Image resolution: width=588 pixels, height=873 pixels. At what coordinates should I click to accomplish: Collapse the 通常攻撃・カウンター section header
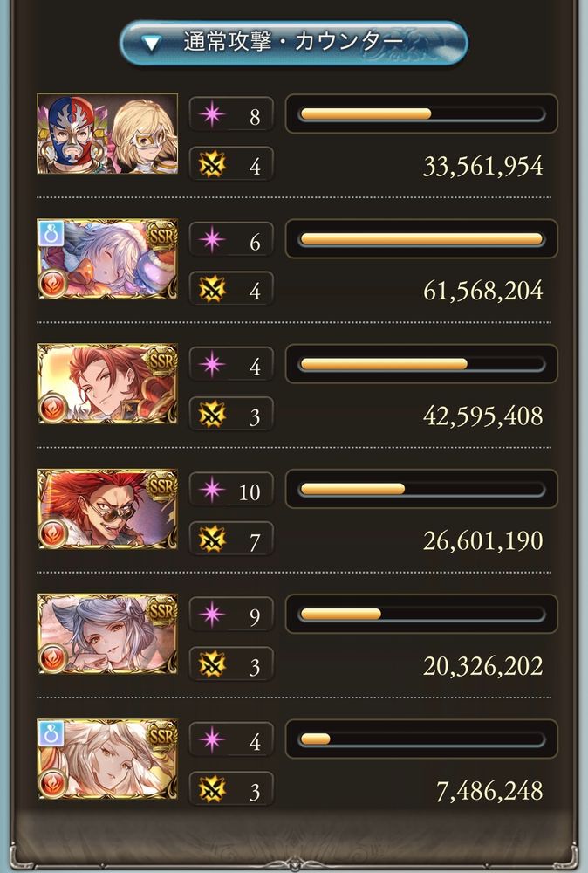(293, 42)
